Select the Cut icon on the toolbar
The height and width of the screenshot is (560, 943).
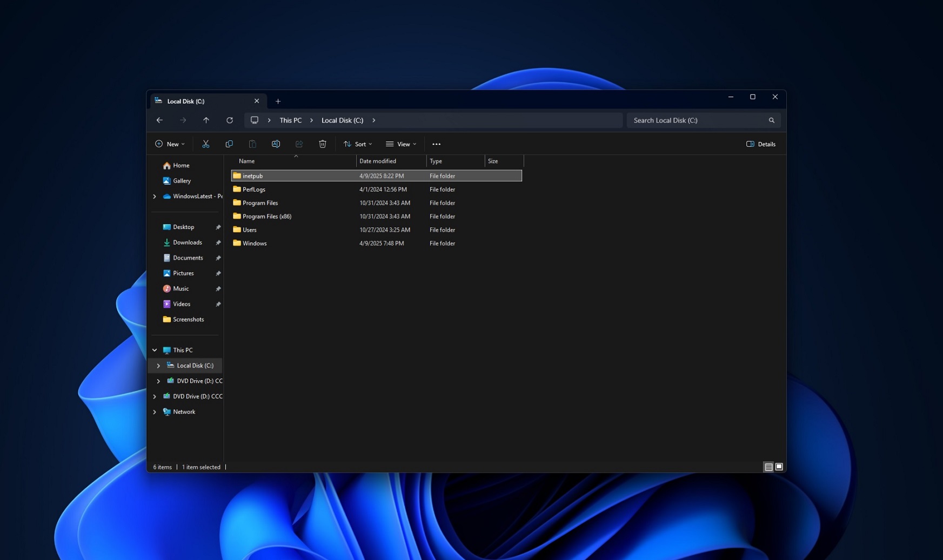click(x=205, y=144)
